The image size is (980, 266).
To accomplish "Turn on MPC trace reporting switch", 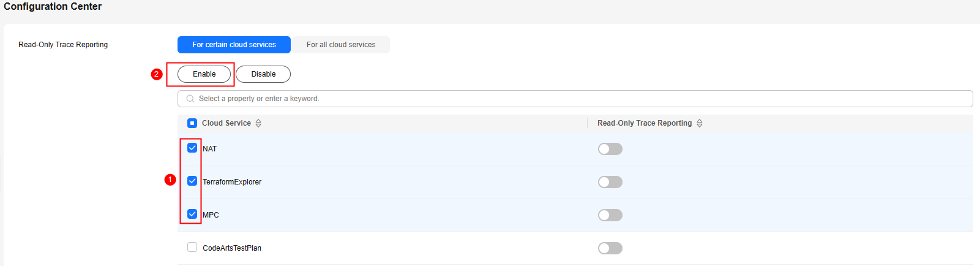I will tap(610, 215).
